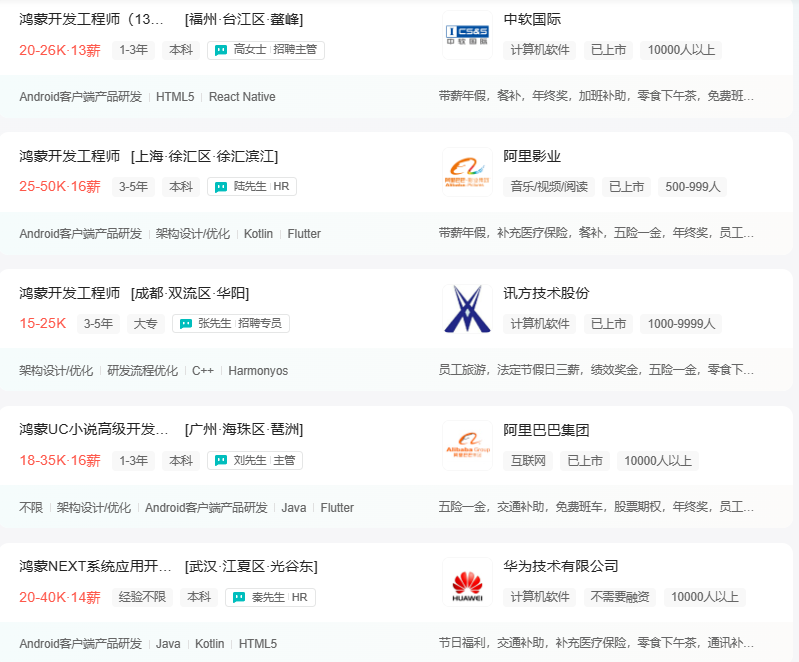Click the 不需要融资 tag
Viewport: 799px width, 662px height.
click(x=620, y=597)
